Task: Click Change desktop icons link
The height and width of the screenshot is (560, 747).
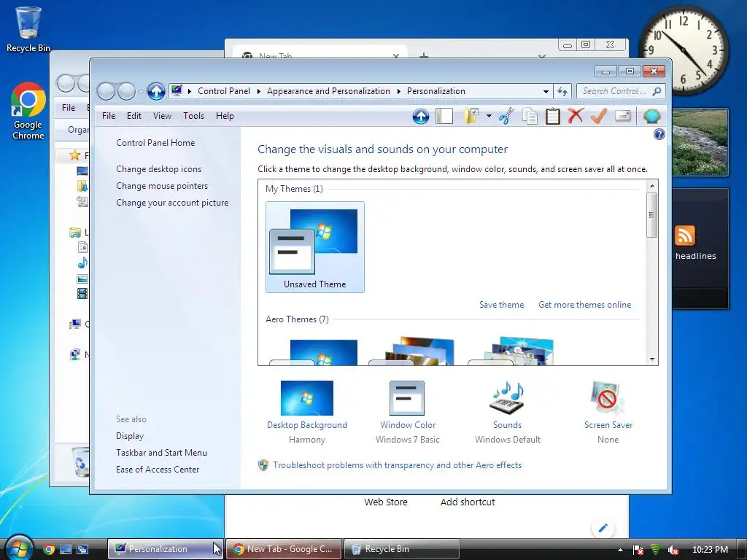Action: tap(158, 169)
